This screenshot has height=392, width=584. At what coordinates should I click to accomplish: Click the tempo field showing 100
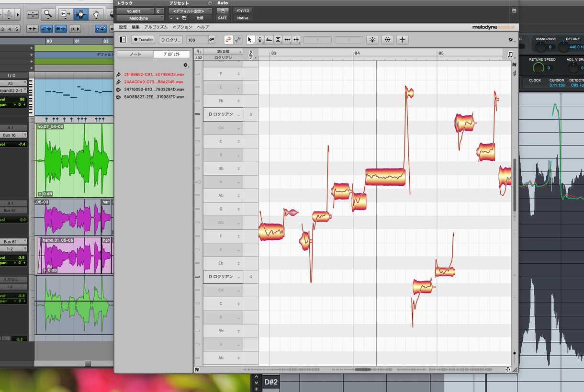click(x=197, y=40)
